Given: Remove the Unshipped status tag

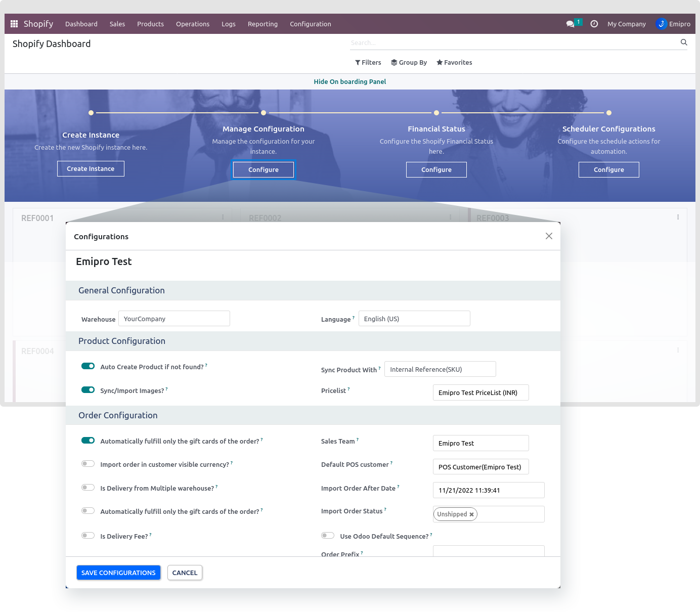Looking at the screenshot, I should 471,514.
